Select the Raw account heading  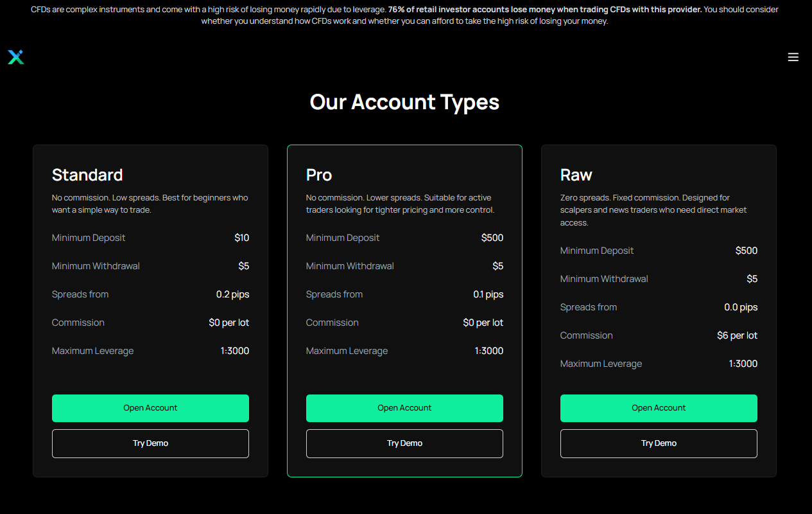click(576, 175)
